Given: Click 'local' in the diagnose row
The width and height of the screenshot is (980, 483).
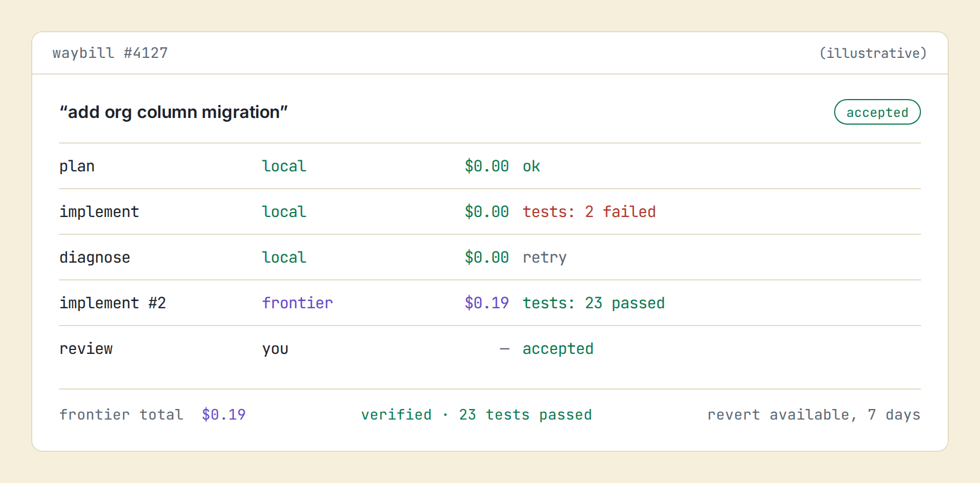Looking at the screenshot, I should click(284, 257).
